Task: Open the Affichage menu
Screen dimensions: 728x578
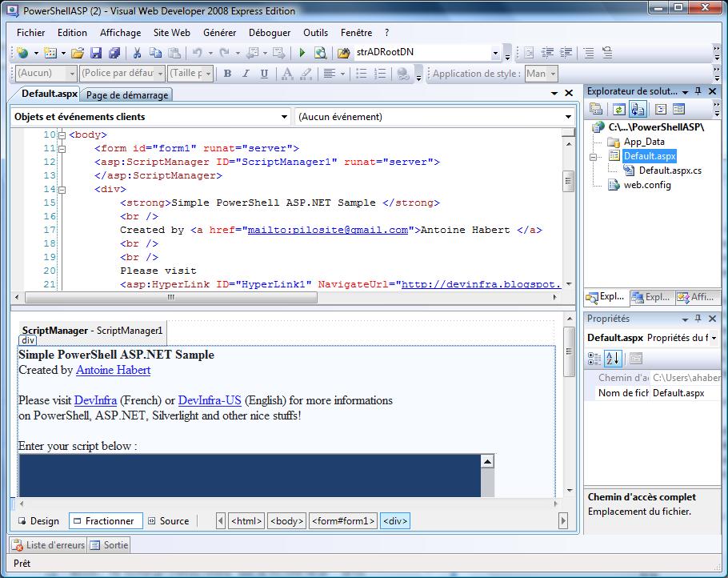Action: (x=120, y=33)
